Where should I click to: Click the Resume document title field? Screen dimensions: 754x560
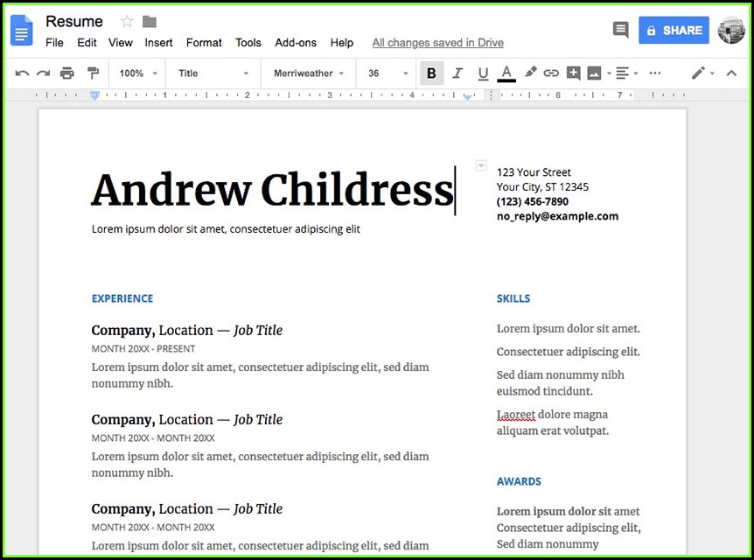click(74, 21)
